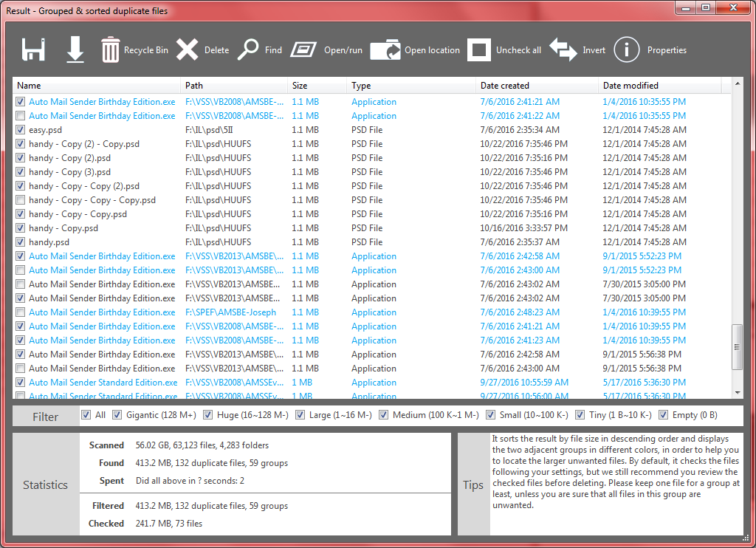This screenshot has width=756, height=548.
Task: Click the F:\IL\psd\5II path cell
Action: (x=209, y=130)
